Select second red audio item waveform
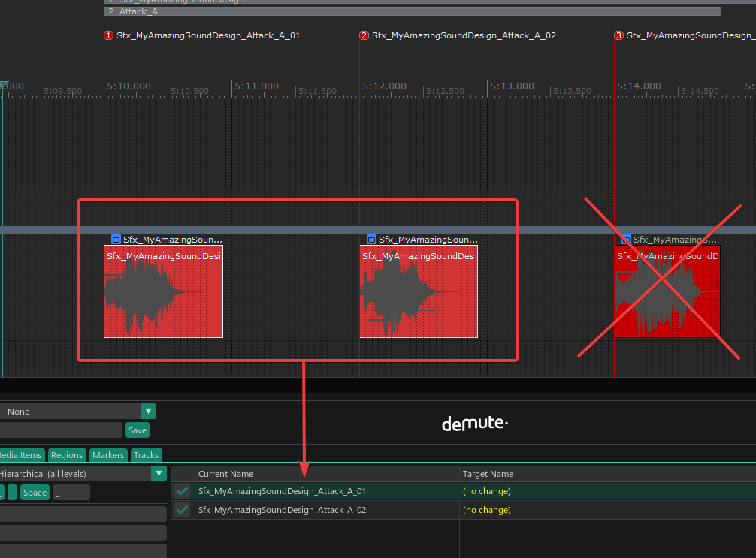756x558 pixels. (x=419, y=291)
